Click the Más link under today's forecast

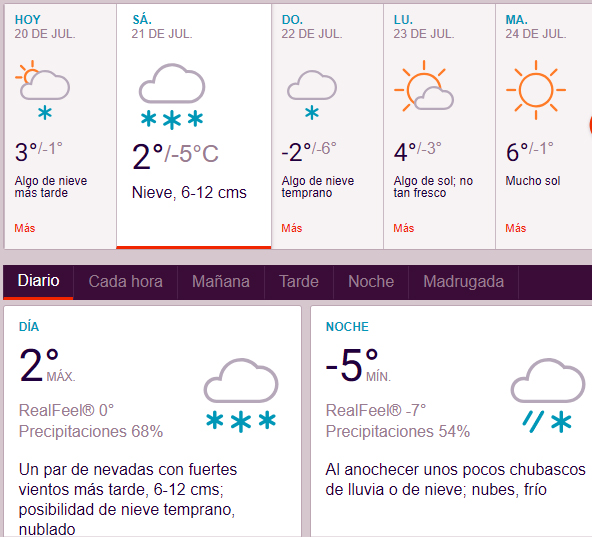click(25, 228)
